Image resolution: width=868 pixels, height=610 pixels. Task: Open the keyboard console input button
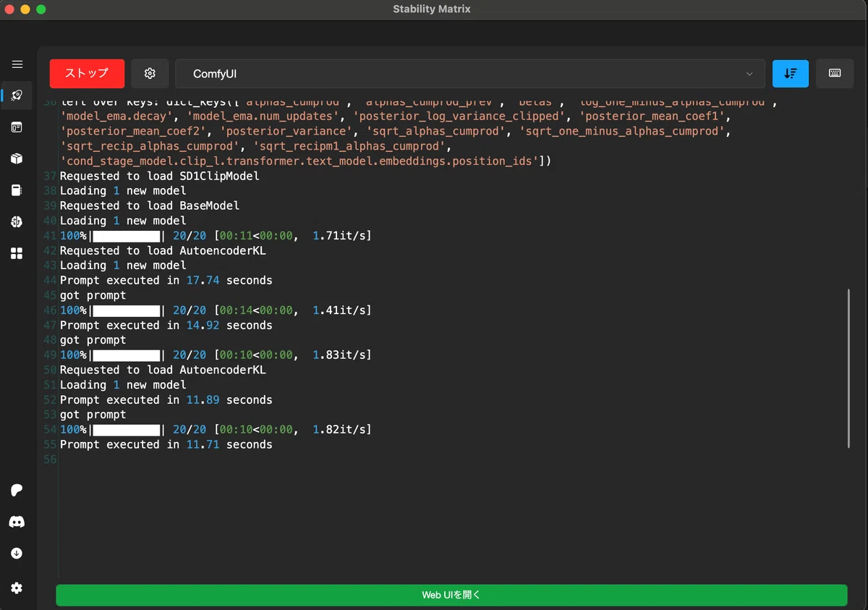[x=835, y=74]
